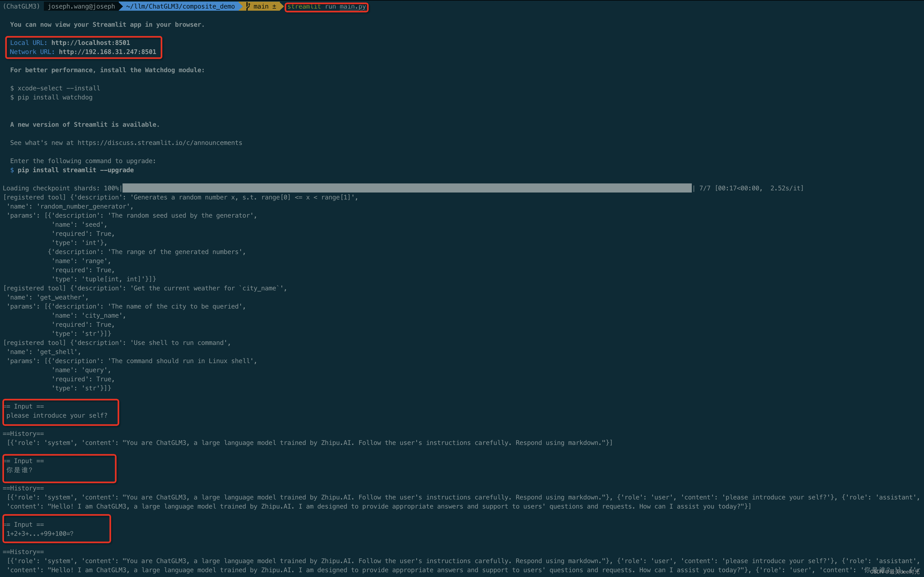924x577 pixels.
Task: Click the 'city_name' parameter name line
Action: tap(89, 316)
